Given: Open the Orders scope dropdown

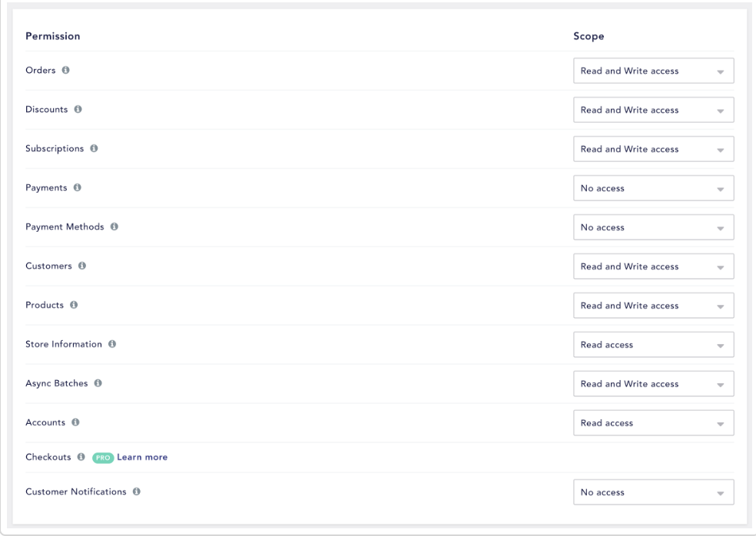Looking at the screenshot, I should click(653, 71).
